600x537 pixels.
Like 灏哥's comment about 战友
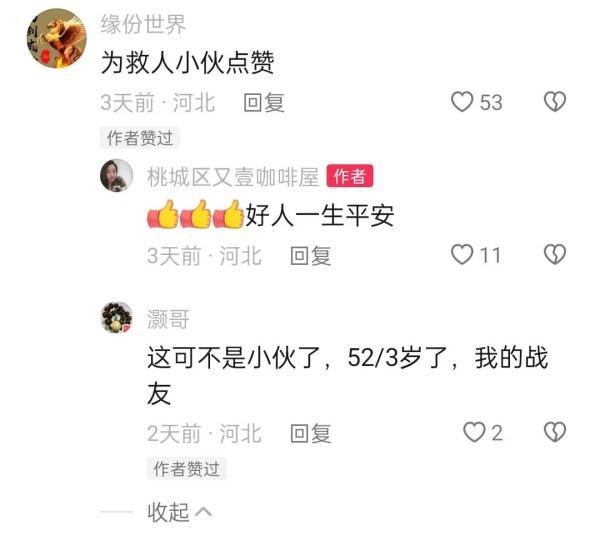tap(474, 433)
